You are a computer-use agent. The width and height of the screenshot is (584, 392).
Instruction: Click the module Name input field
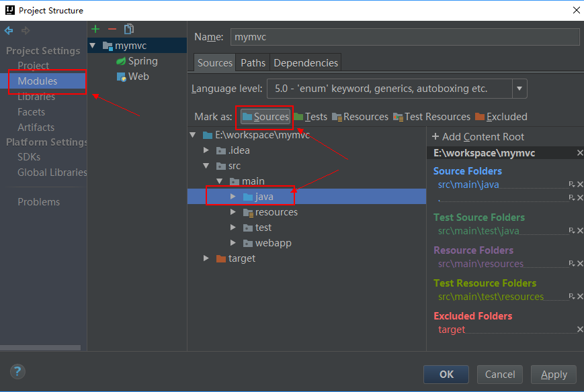pos(405,37)
